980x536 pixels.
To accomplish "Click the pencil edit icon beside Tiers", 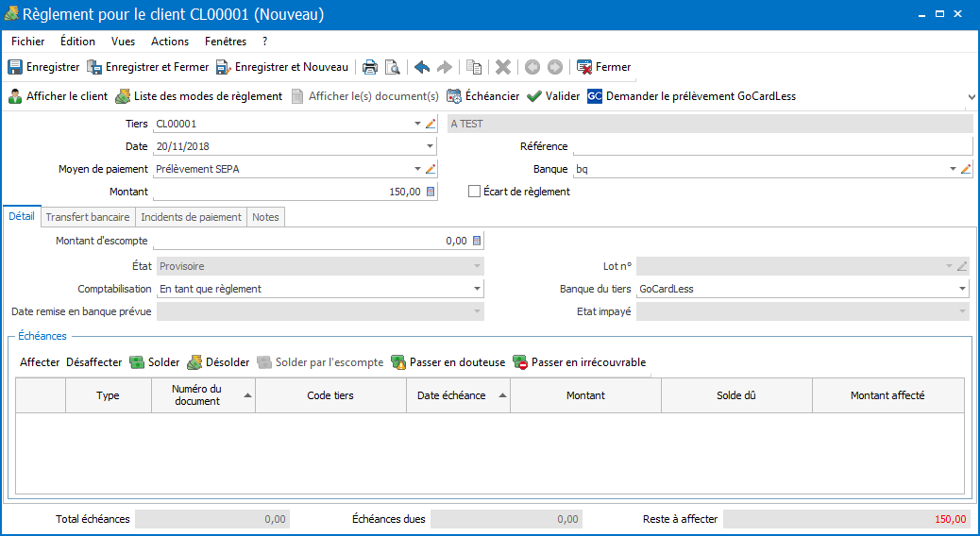I will click(431, 124).
